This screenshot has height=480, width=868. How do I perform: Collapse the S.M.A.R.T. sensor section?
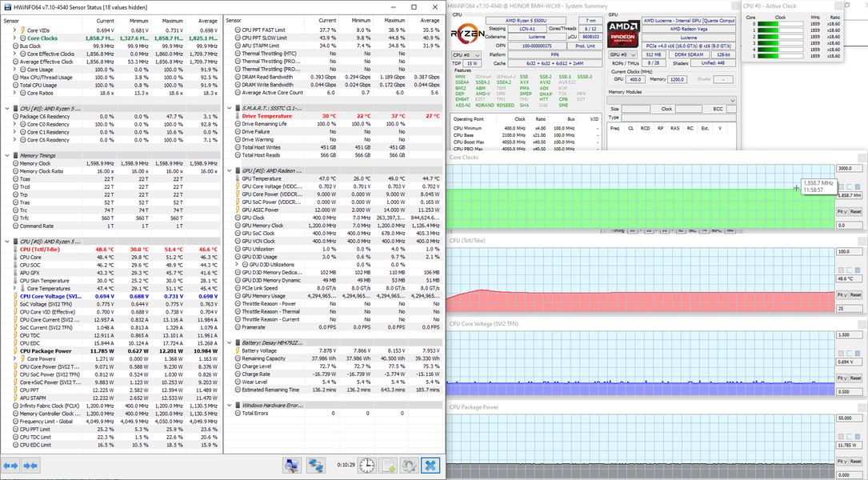pos(229,108)
